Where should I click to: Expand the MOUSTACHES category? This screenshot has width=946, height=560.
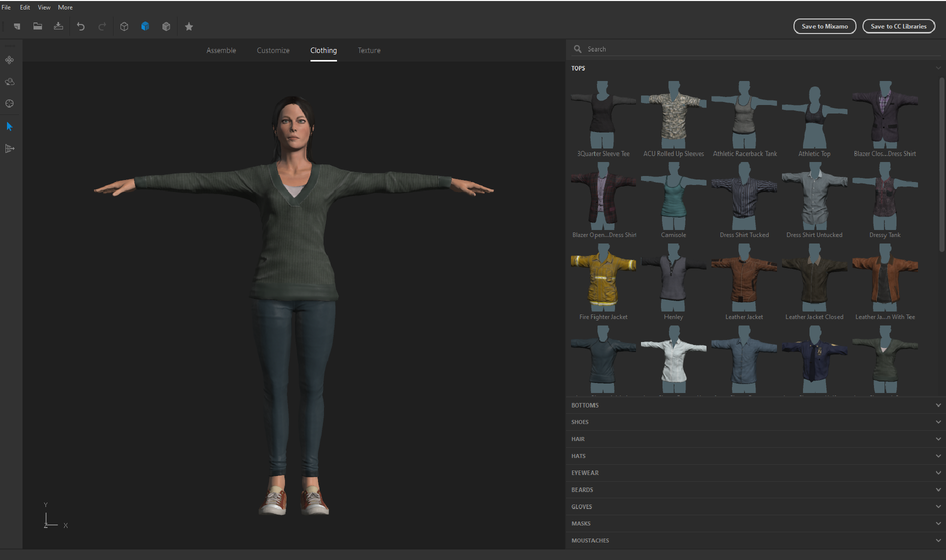pyautogui.click(x=755, y=541)
